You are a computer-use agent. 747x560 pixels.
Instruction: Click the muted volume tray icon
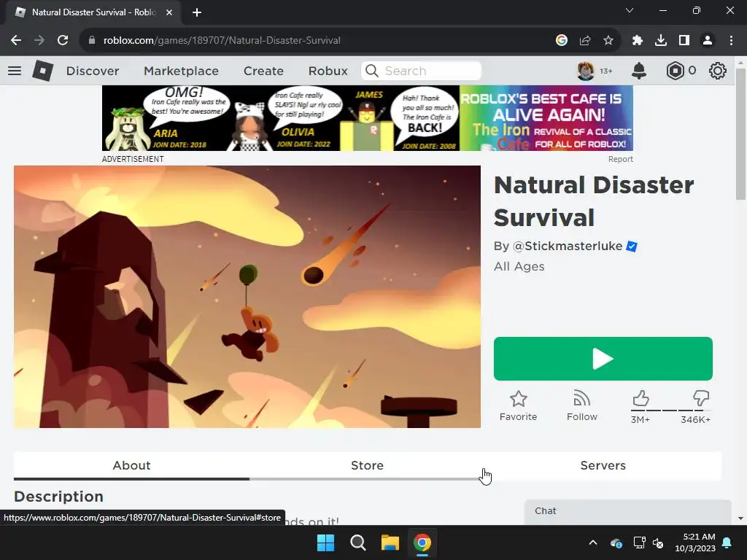click(x=659, y=542)
